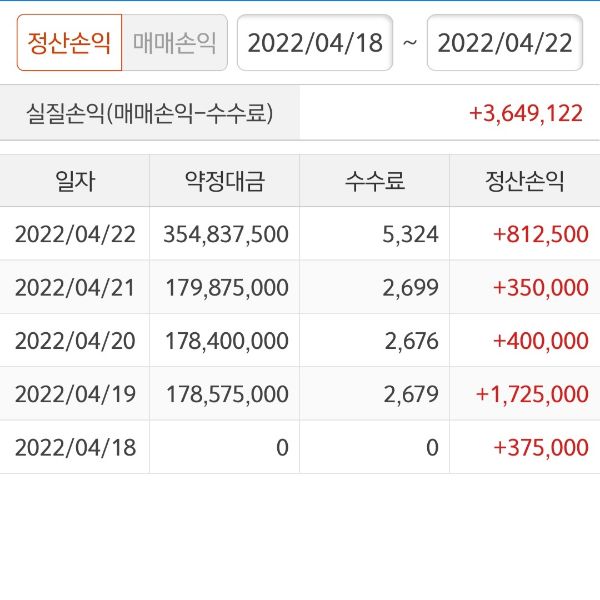The width and height of the screenshot is (600, 600).
Task: Click the 354,837,500 약정대금 cell
Action: point(226,234)
